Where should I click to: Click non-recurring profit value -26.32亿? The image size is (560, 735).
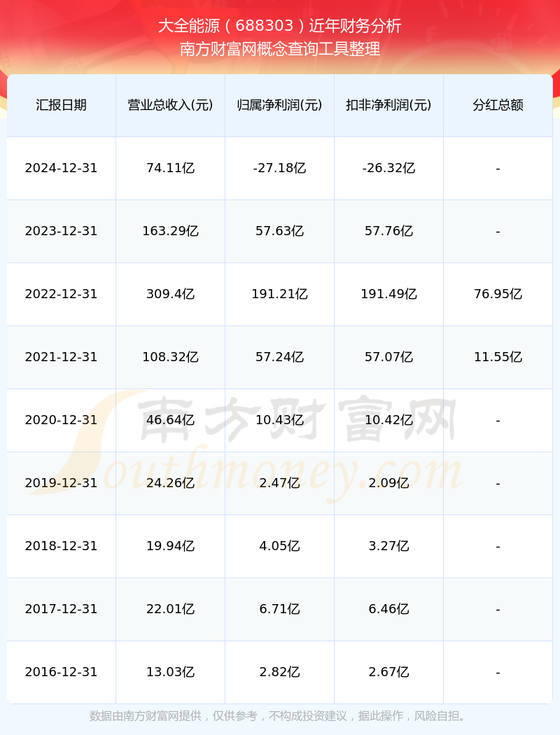[389, 168]
